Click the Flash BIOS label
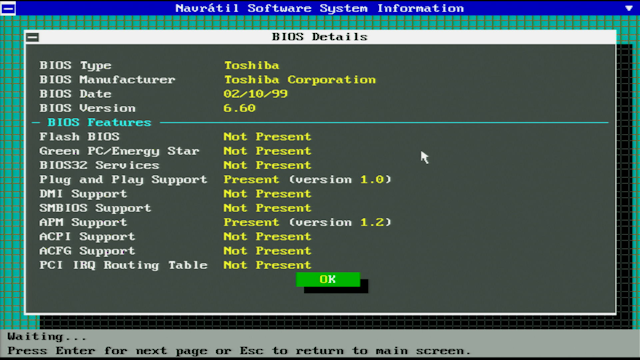This screenshot has width=640, height=360. (80, 137)
